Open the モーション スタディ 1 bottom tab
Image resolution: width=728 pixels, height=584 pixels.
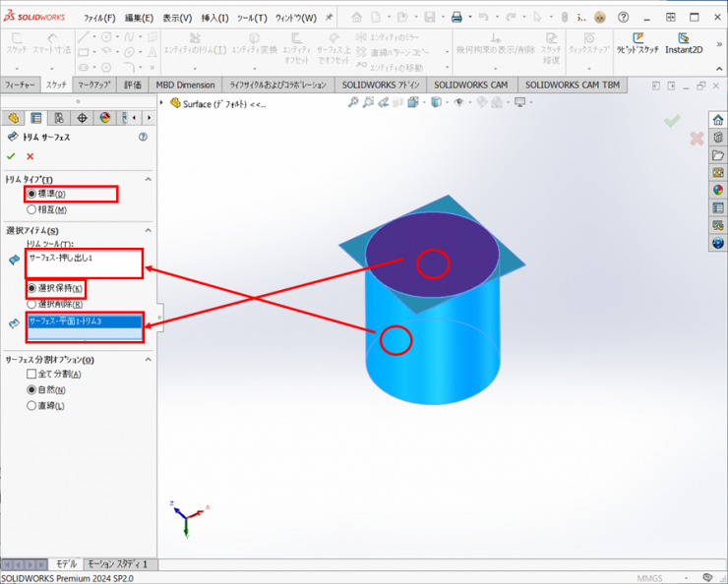[x=117, y=564]
